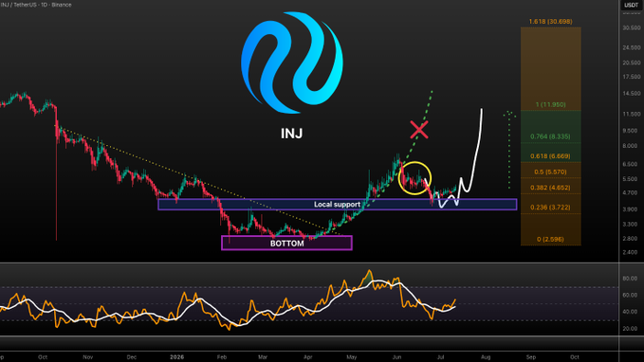The height and width of the screenshot is (362, 644).
Task: Select the 0.236 (3.722) Fibonacci level
Action: pos(550,208)
